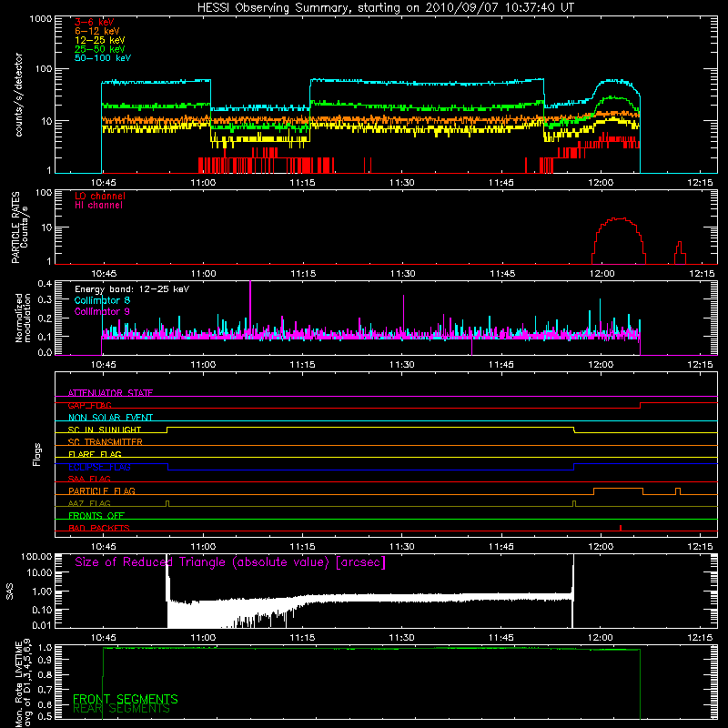Click the small LO channel particle bump
This screenshot has width=728, height=728.
tap(680, 253)
